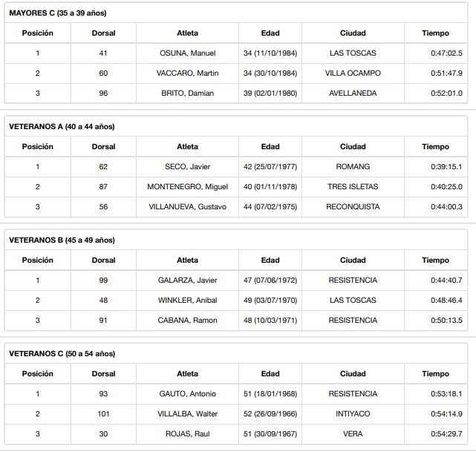Select the VACCARO, Martin athlete cell

pos(187,73)
